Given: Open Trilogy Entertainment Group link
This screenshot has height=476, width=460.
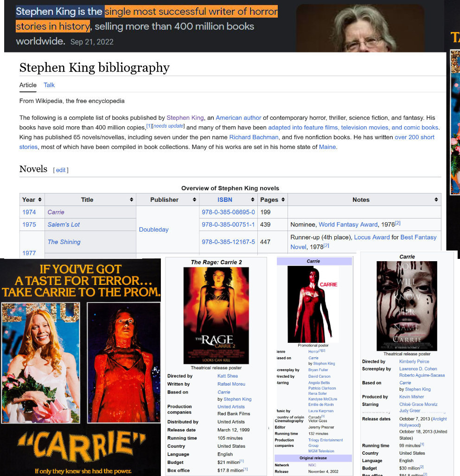Looking at the screenshot, I should tap(325, 443).
